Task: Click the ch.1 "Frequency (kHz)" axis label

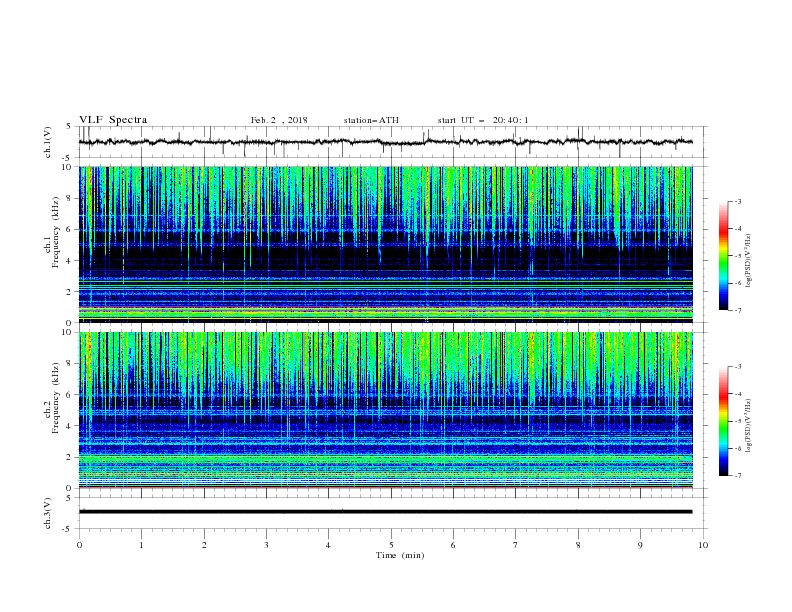Action: (56, 232)
